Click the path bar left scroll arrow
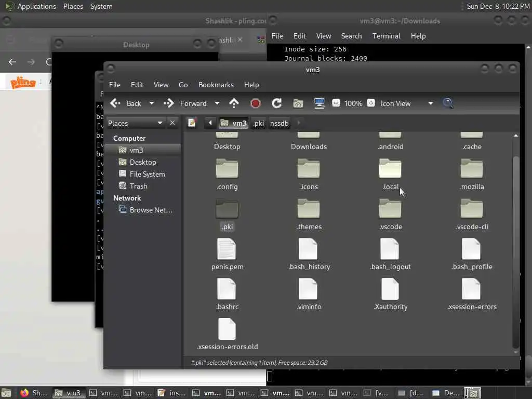This screenshot has width=532, height=399. click(x=210, y=123)
